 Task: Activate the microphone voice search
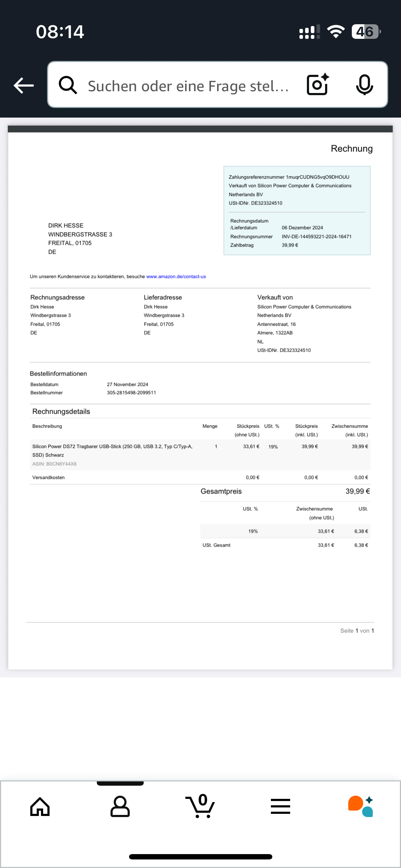pyautogui.click(x=364, y=85)
